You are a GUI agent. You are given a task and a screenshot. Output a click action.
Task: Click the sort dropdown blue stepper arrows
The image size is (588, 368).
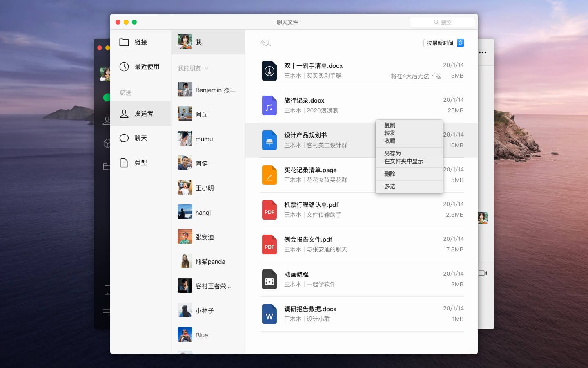(x=461, y=43)
